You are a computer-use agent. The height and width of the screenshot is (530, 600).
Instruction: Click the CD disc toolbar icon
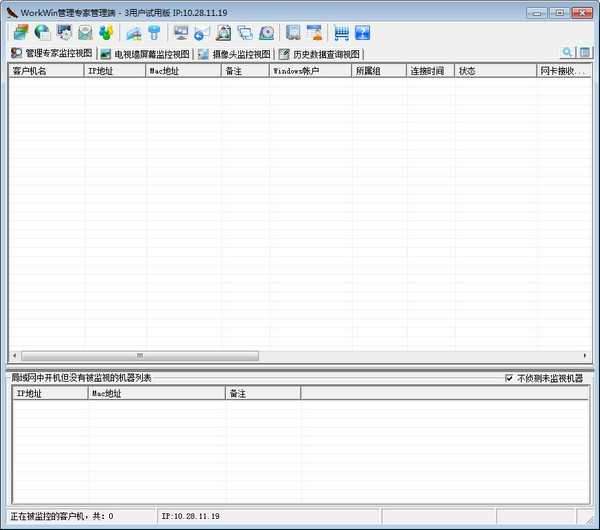[x=266, y=33]
